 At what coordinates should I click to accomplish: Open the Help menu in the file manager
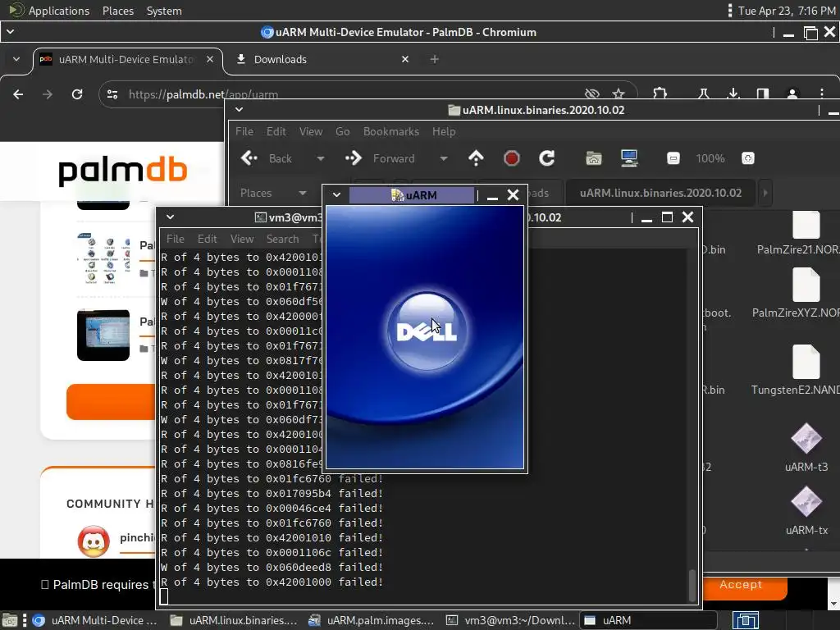click(444, 131)
